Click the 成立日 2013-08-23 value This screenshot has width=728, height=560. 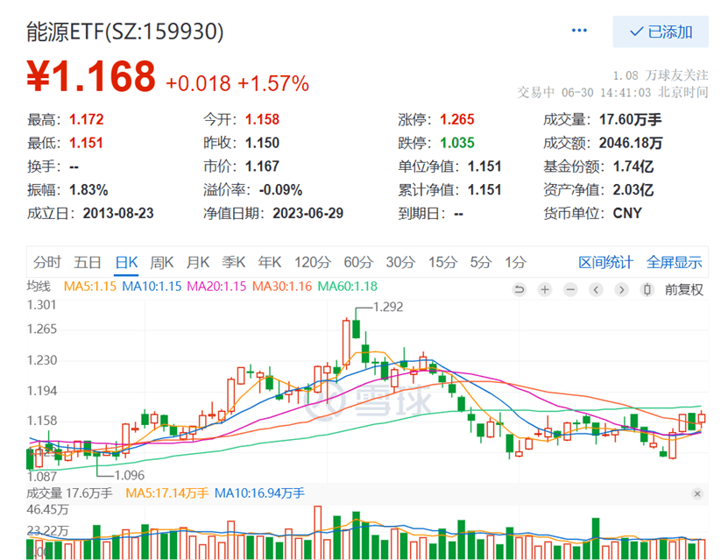coord(118,213)
